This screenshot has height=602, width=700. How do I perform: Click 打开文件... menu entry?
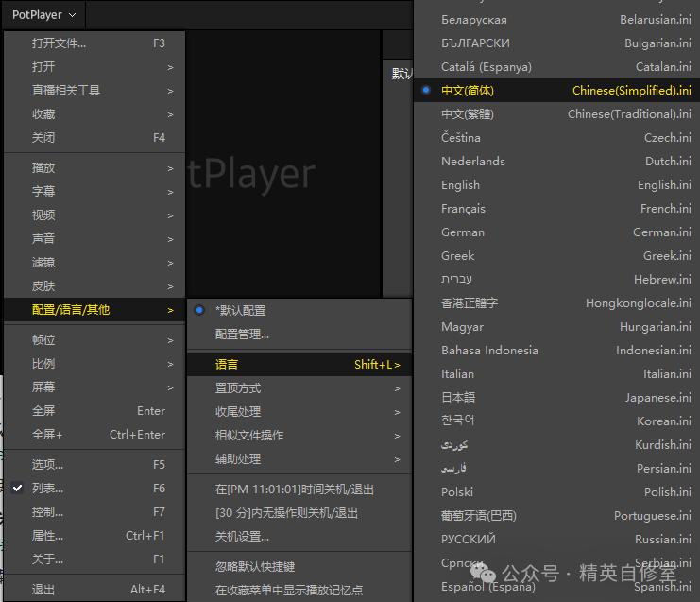60,43
